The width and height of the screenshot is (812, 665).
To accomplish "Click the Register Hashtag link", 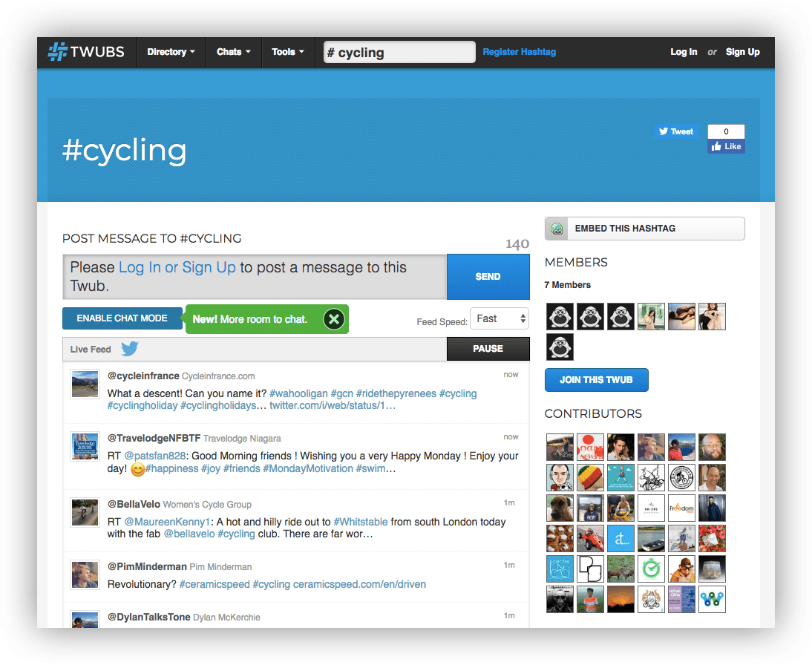I will coord(519,52).
